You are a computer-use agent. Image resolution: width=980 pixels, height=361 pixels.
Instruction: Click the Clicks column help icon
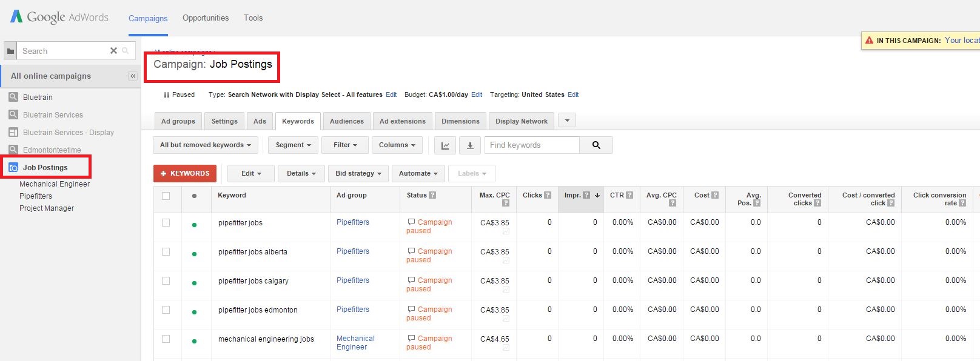pos(548,195)
